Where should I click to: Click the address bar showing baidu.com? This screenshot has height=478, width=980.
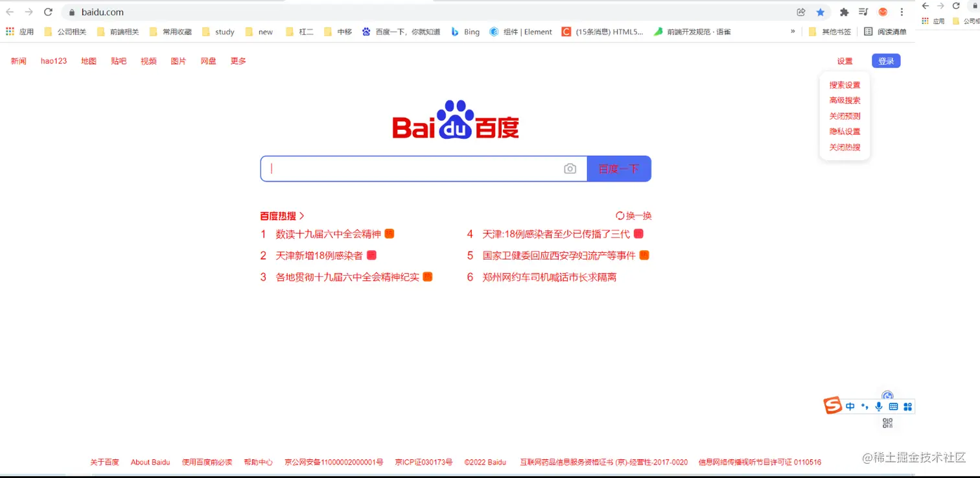428,12
